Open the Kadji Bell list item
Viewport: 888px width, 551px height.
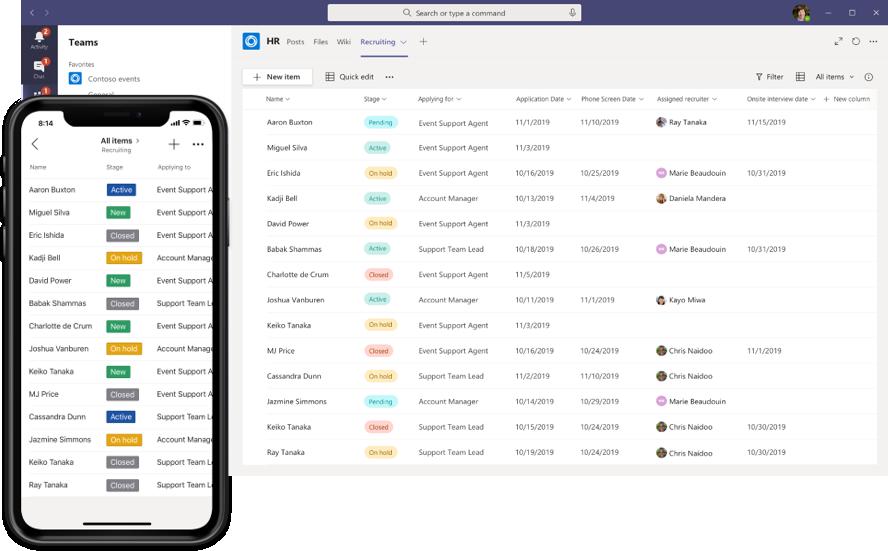(x=282, y=198)
